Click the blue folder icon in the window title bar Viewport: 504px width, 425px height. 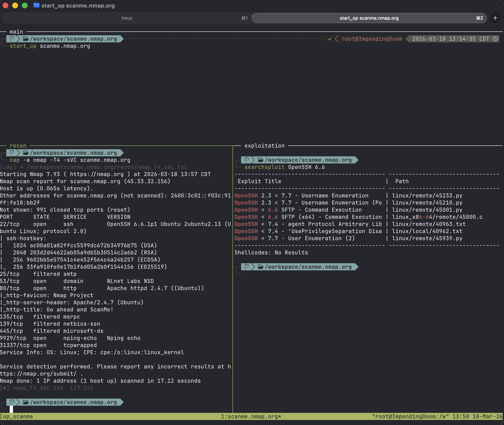36,5
